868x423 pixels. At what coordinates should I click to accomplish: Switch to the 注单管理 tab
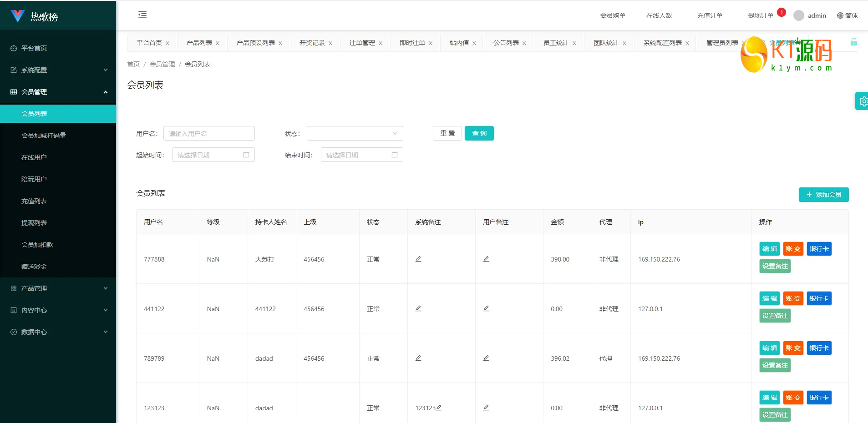coord(362,43)
